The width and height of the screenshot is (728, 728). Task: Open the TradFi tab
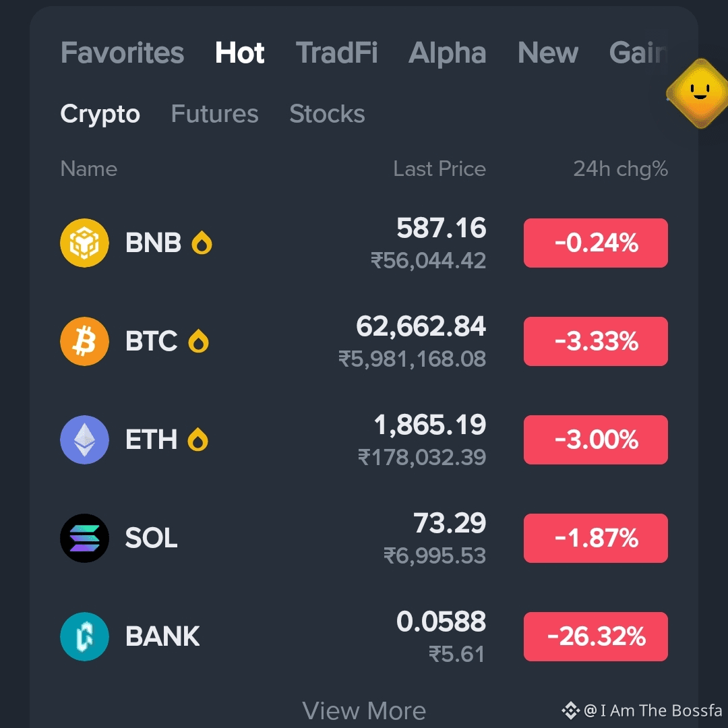pos(336,53)
